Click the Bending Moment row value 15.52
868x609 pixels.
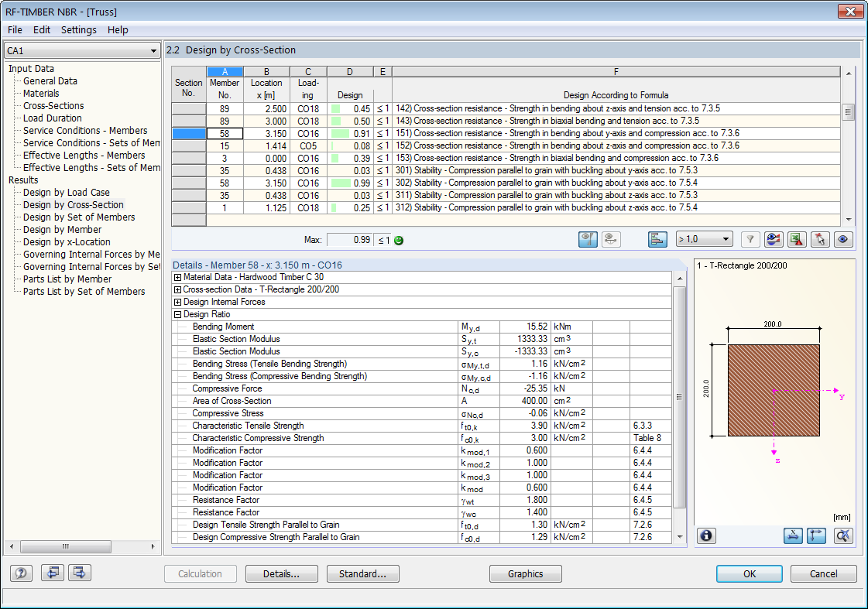point(525,327)
